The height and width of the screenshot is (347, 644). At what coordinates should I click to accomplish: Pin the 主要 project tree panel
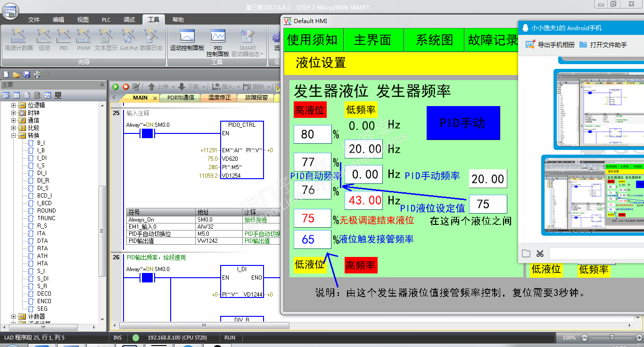click(x=102, y=85)
